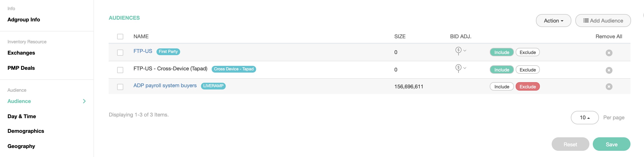Open the Demographics sidebar item
The width and height of the screenshot is (644, 157).
(26, 131)
